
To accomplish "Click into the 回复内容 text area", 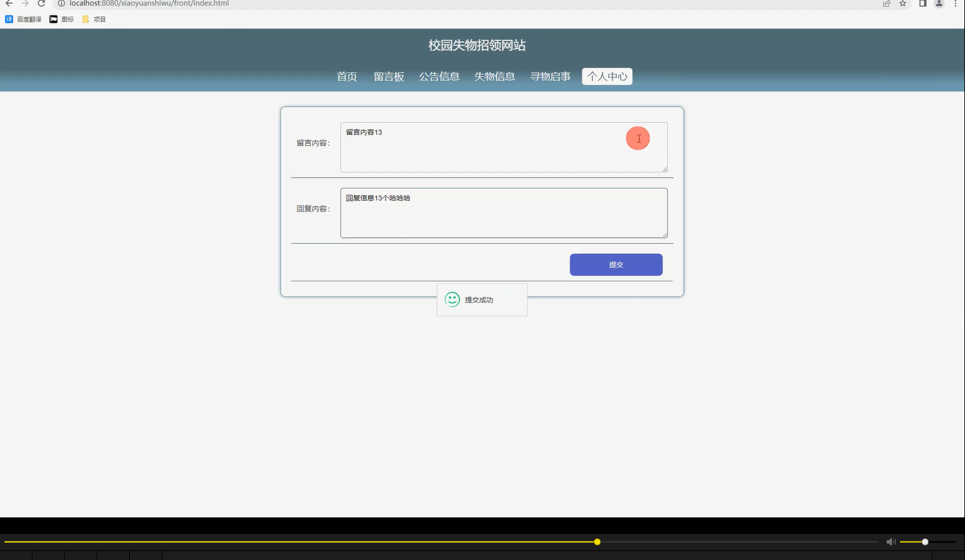I will 504,213.
